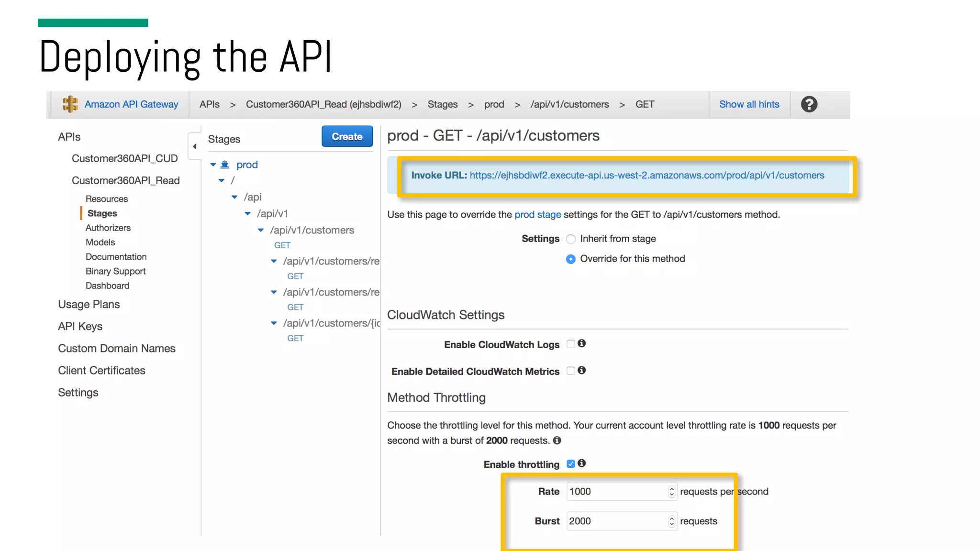Click Customer360API_Read (ejhsbdiwf2) breadcrumb
Screen dimensions: 980x551
[323, 104]
